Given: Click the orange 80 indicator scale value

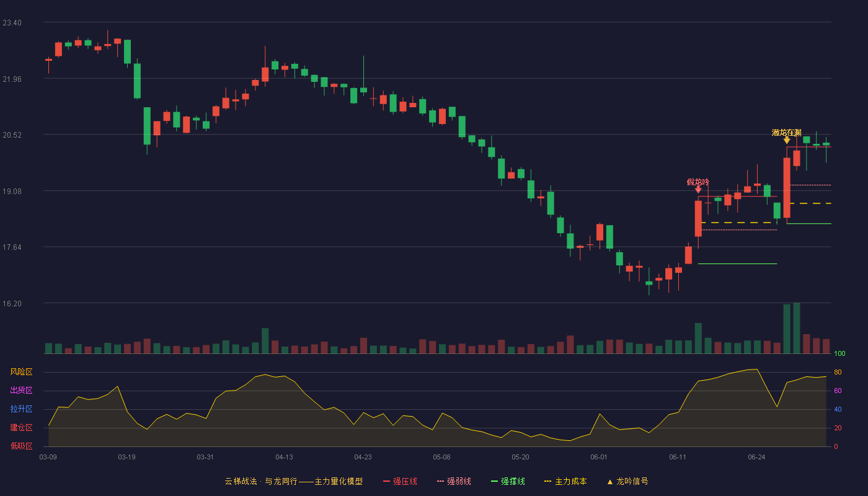Looking at the screenshot, I should tap(838, 372).
